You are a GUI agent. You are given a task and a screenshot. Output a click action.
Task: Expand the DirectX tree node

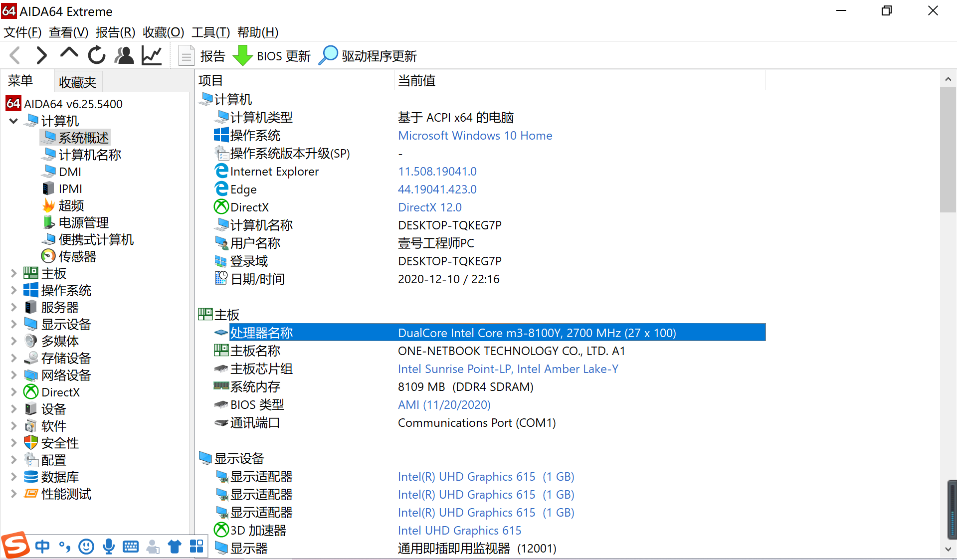[x=13, y=392]
